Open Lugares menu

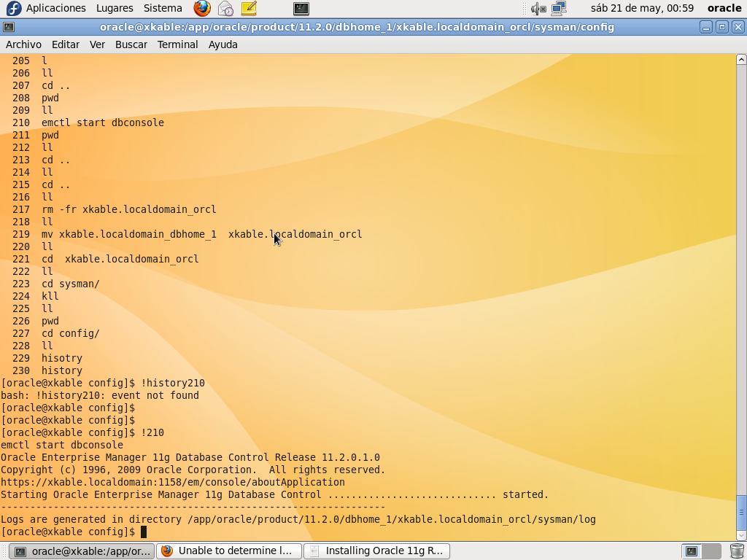point(115,8)
